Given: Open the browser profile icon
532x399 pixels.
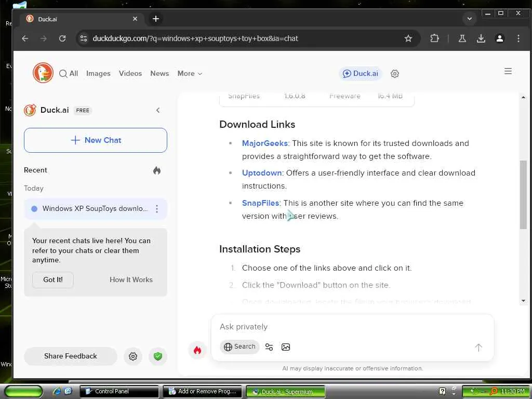Looking at the screenshot, I should pyautogui.click(x=499, y=38).
